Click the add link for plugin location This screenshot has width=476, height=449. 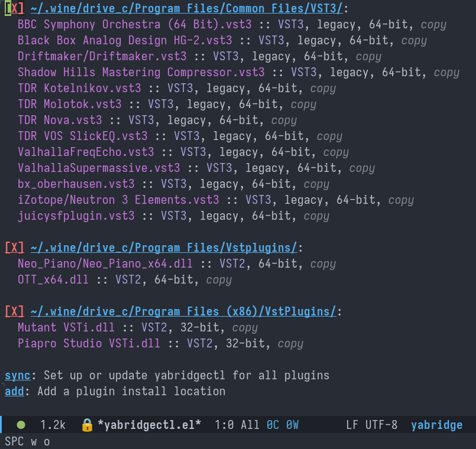click(14, 391)
